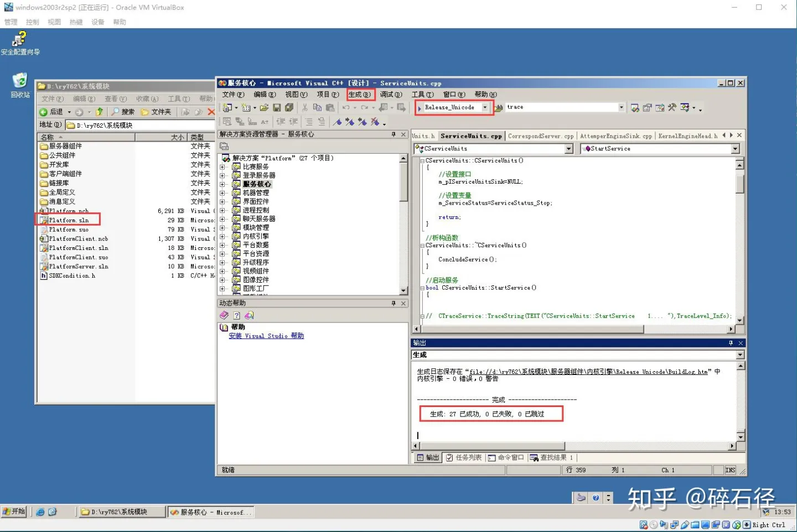Click the Cut scissors icon

[304, 107]
